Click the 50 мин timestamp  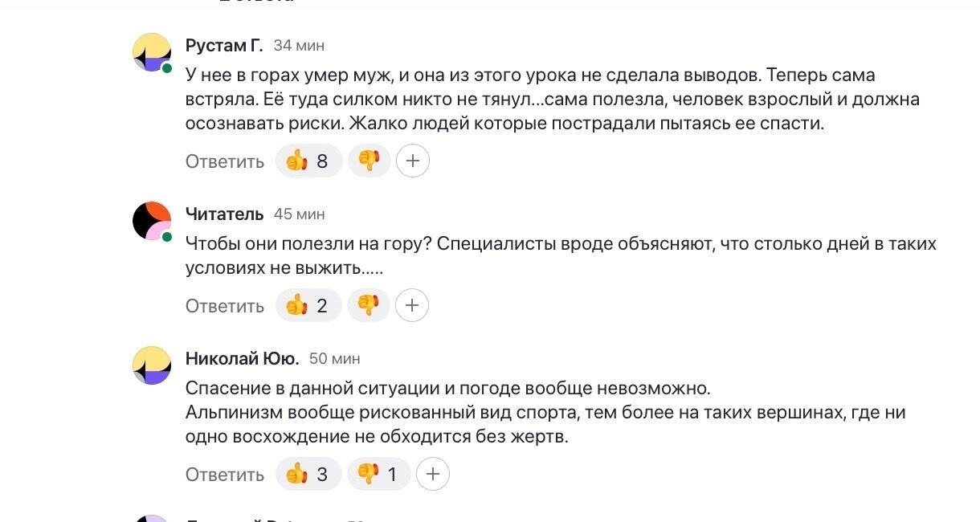[x=334, y=358]
